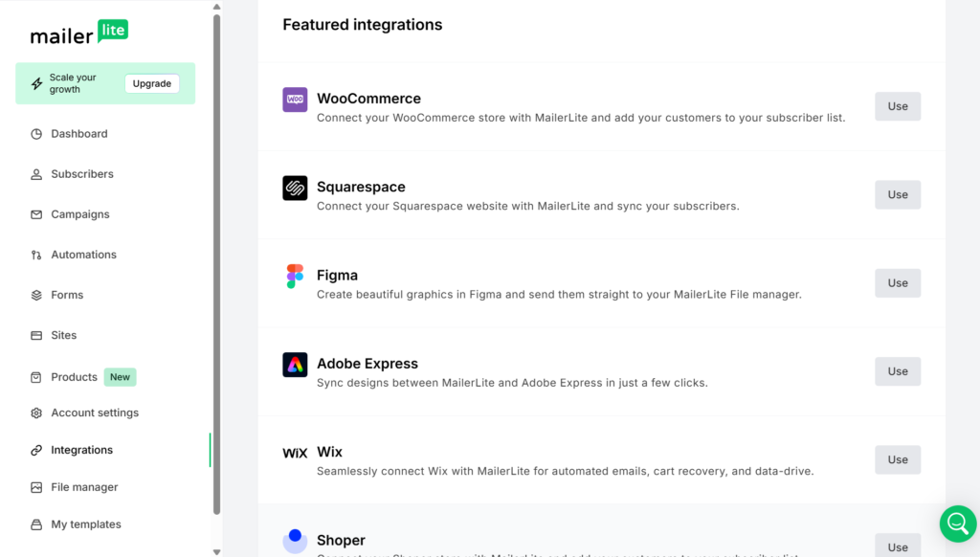Click the My templates icon
Image resolution: width=980 pixels, height=557 pixels.
(x=36, y=524)
